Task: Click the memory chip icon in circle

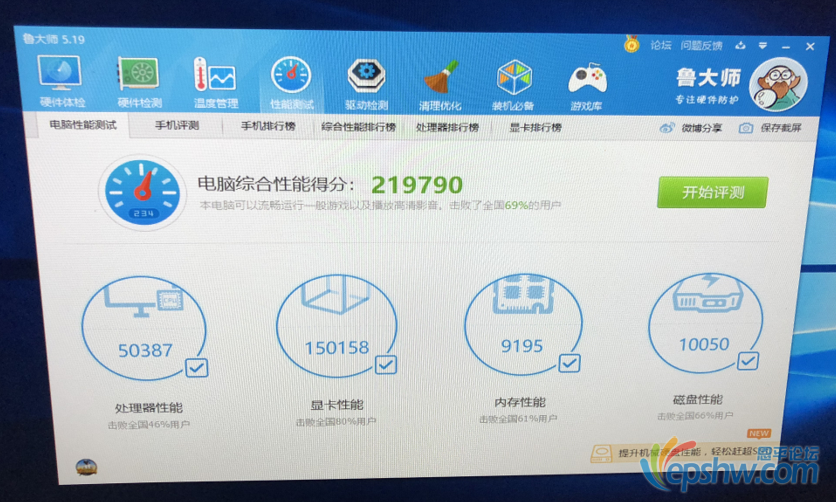Action: (x=523, y=294)
